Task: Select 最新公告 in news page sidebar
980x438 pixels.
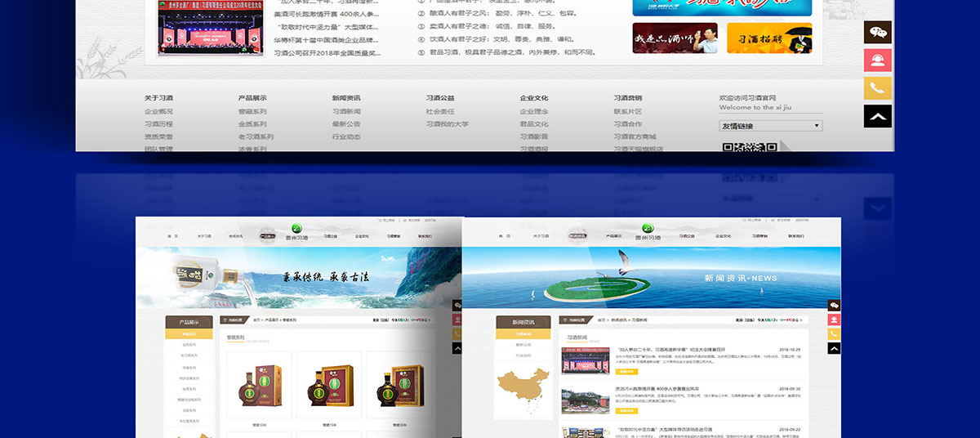Action: point(523,345)
